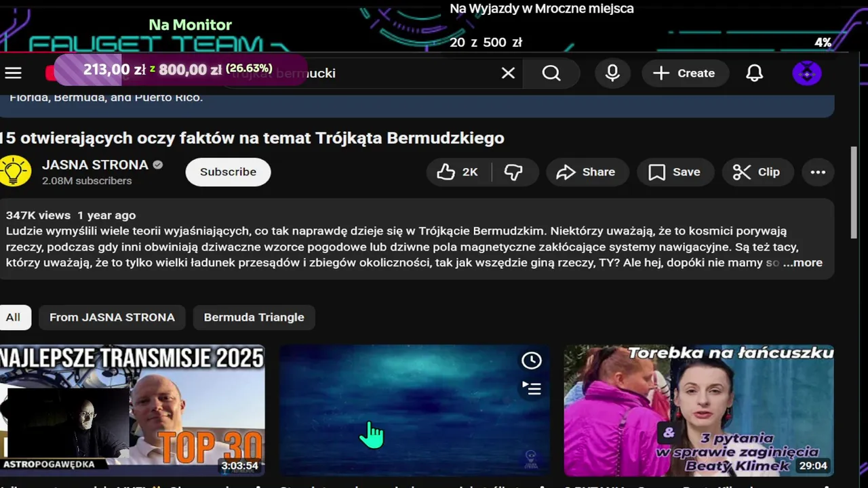This screenshot has width=868, height=488.
Task: Share the video
Action: coord(587,172)
